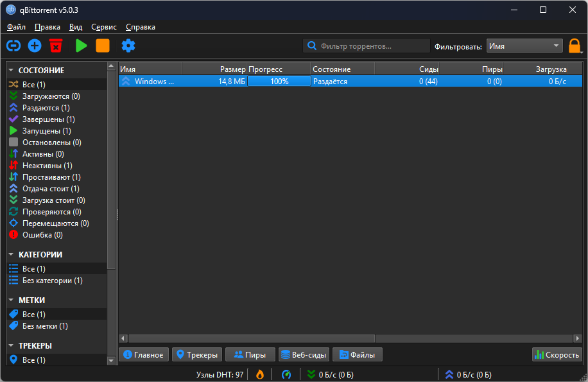
Task: Collapse the МЕТКИ section
Action: 11,300
